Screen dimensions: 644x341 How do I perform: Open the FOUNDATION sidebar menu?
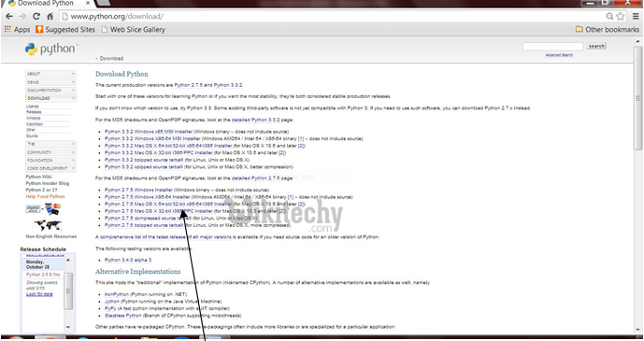coord(50,161)
